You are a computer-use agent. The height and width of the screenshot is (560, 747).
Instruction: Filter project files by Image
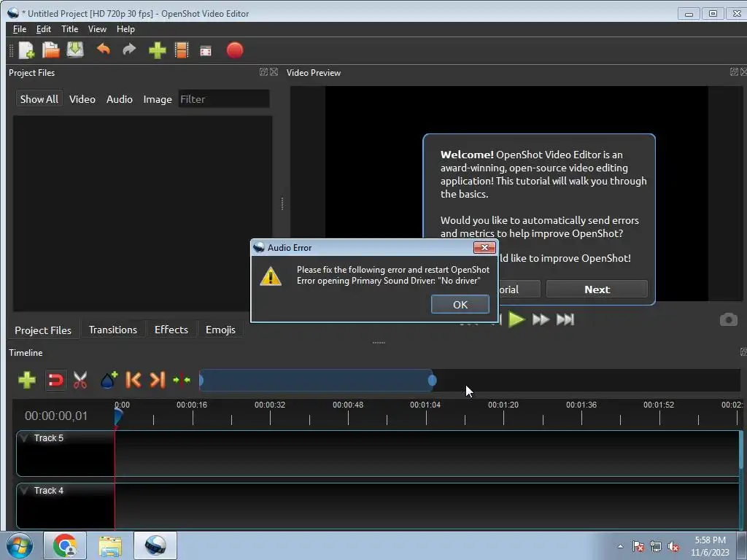pos(158,99)
